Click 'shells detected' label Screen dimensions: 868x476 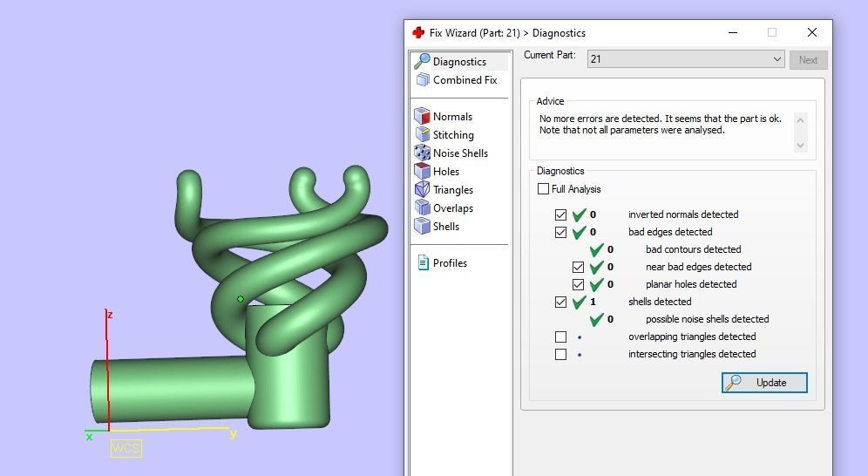660,302
